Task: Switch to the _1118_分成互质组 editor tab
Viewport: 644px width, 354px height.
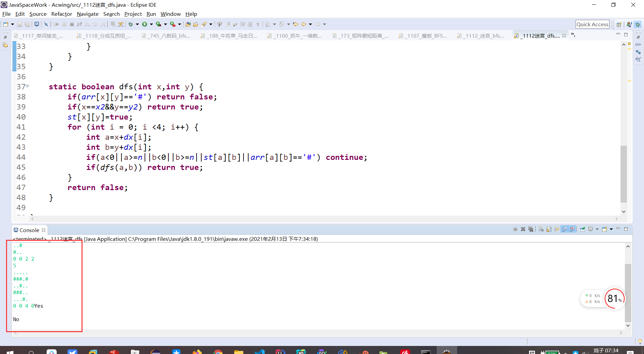Action: pyautogui.click(x=105, y=36)
